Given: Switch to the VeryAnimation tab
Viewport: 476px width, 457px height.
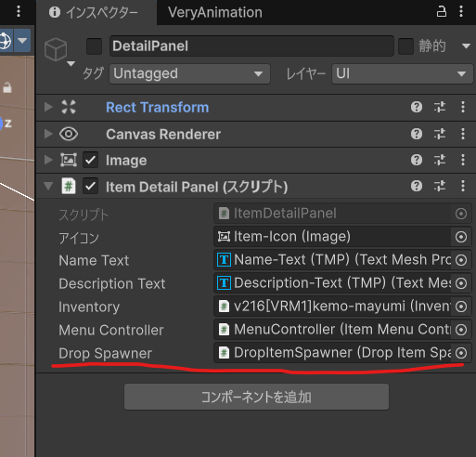Looking at the screenshot, I should (215, 12).
